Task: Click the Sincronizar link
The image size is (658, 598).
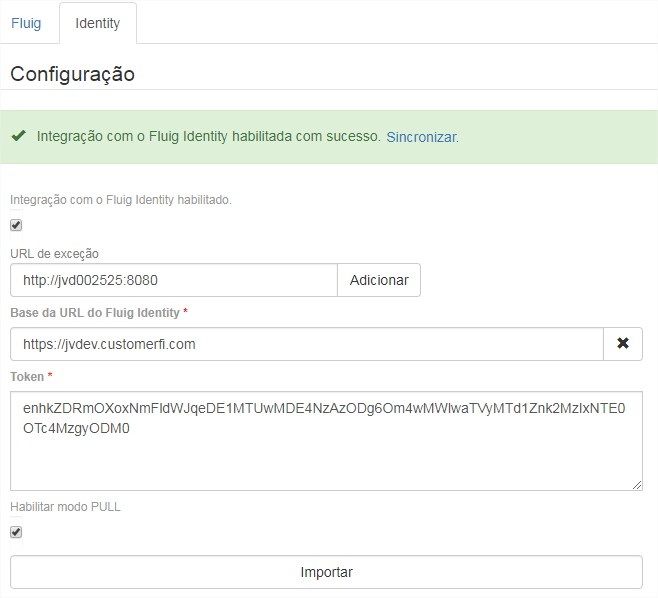Action: 421,137
